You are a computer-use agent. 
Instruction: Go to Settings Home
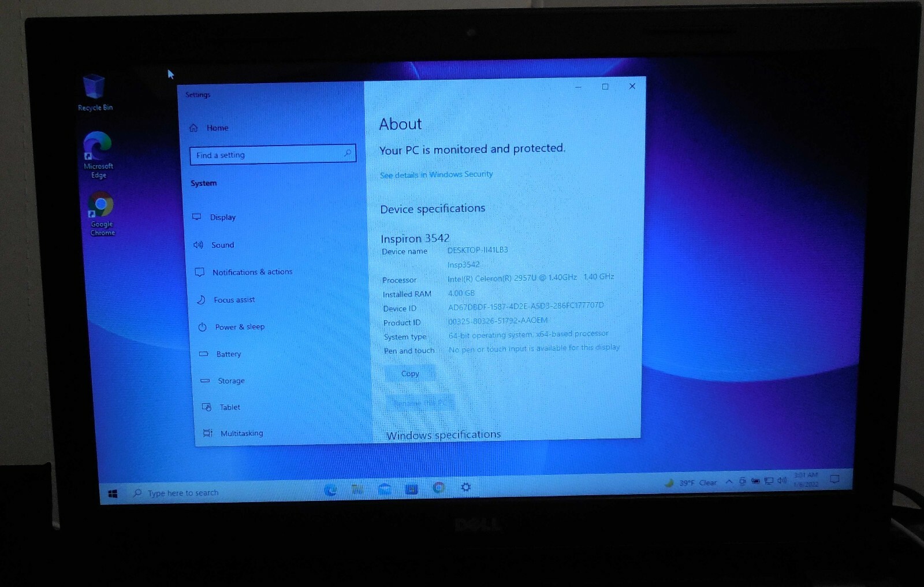(x=209, y=128)
